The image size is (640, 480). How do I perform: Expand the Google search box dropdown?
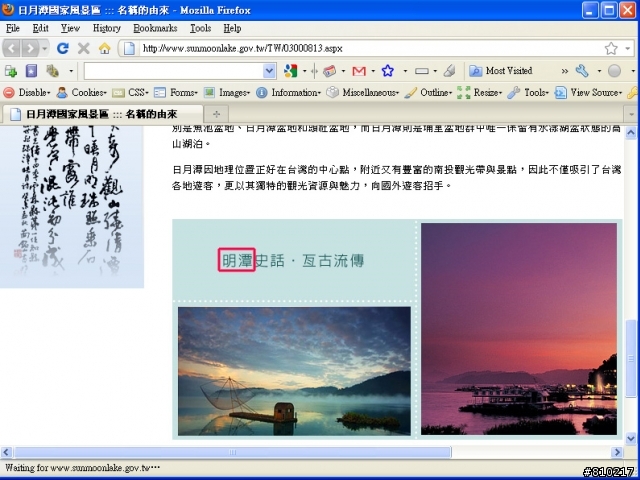point(269,71)
